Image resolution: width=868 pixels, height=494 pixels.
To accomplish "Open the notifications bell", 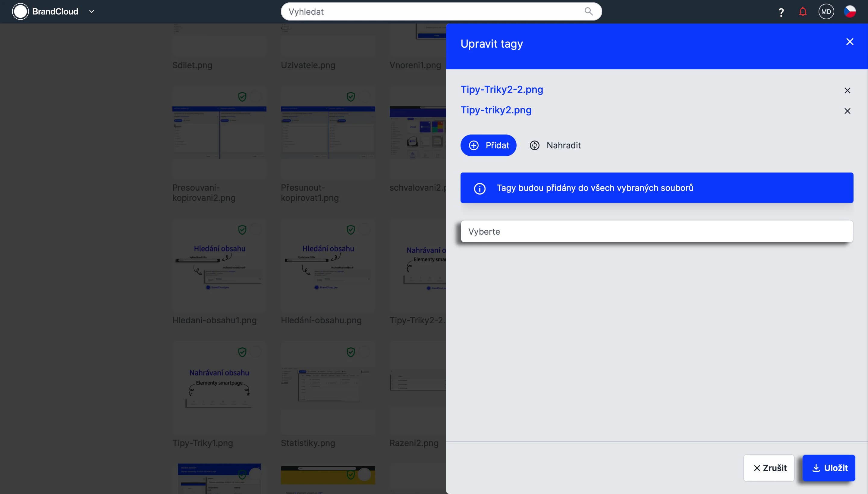I will [x=803, y=12].
